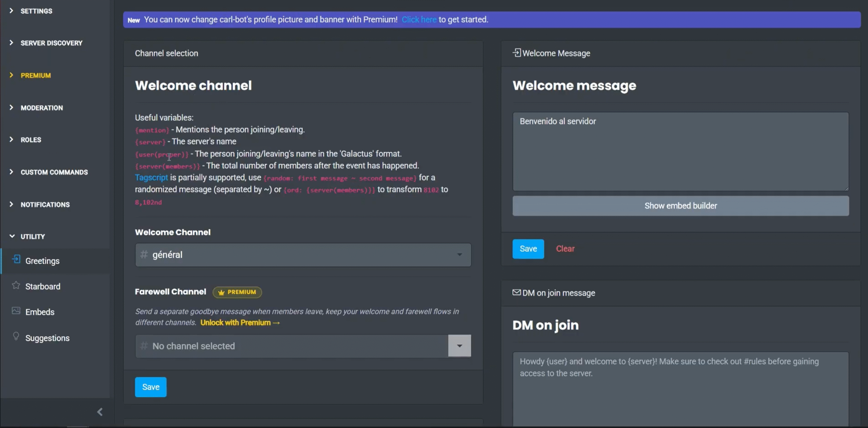Click the Premium crown badge beside Farewell Channel
This screenshot has height=428, width=868.
click(237, 292)
